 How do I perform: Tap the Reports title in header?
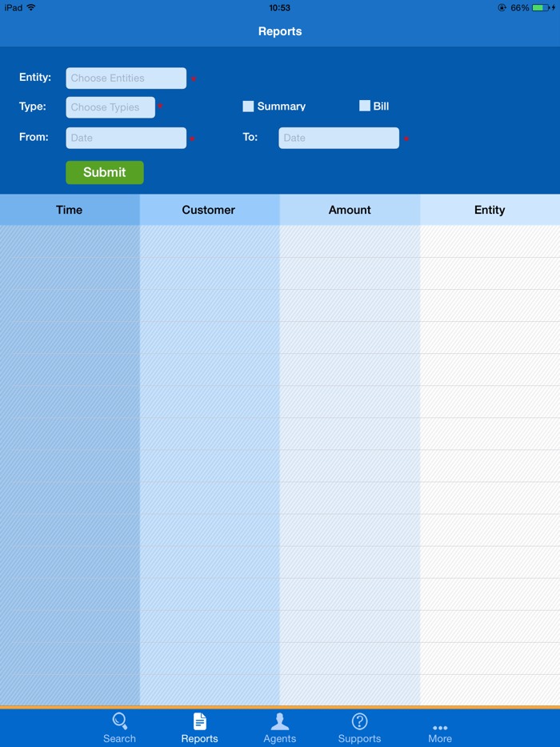coord(280,31)
